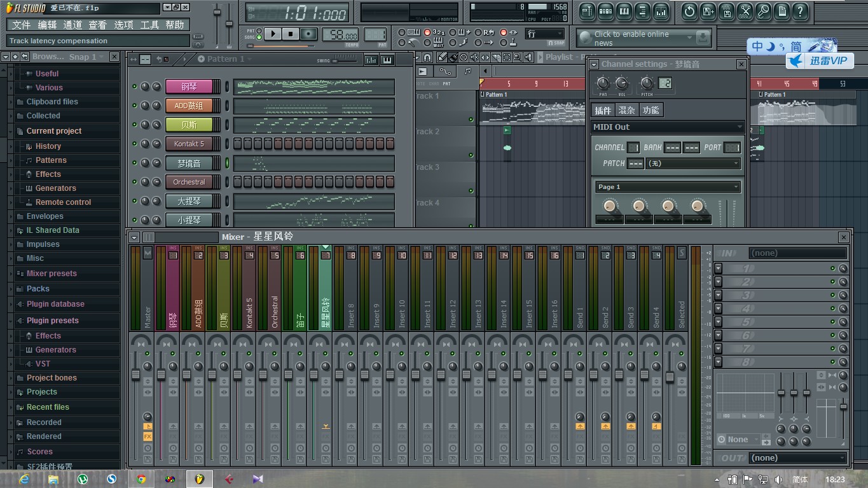Select the 大提琴 channel button
This screenshot has height=488, width=868.
189,201
